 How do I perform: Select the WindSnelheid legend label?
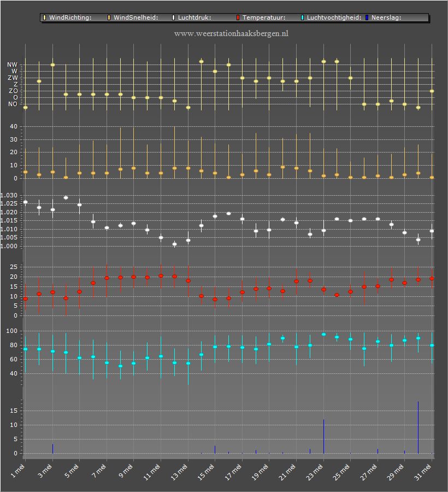coord(135,17)
